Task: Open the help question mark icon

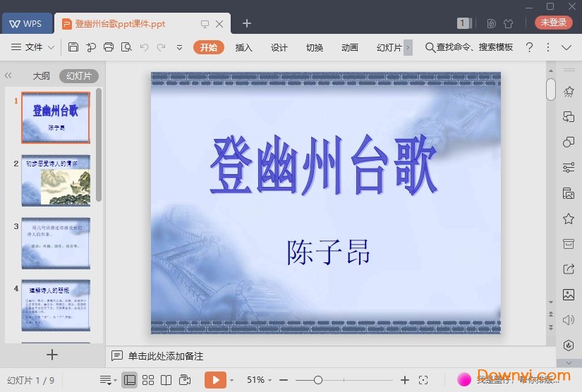Action: [x=530, y=47]
